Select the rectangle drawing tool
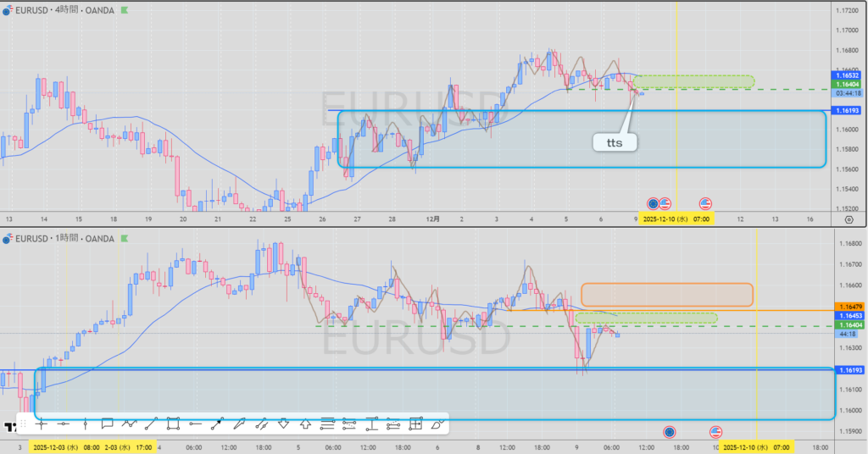This screenshot has height=454, width=868. pos(173,424)
